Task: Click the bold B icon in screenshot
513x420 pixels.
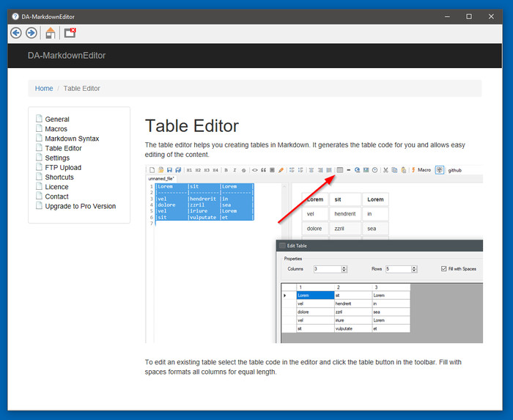Action: (226, 170)
